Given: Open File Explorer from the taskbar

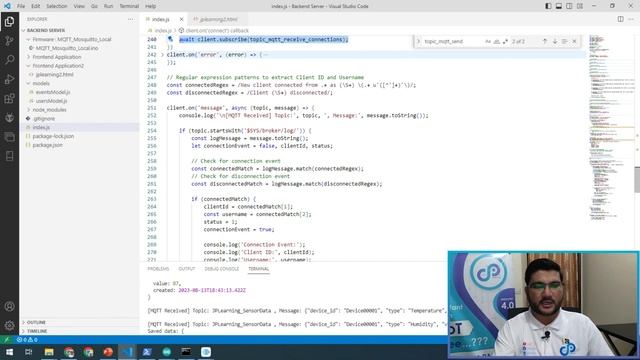Looking at the screenshot, I should (49, 352).
